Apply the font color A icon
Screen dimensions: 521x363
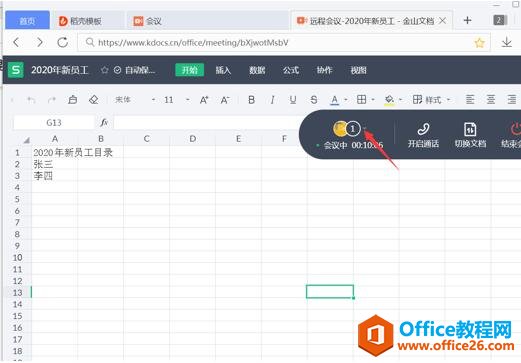(x=335, y=100)
